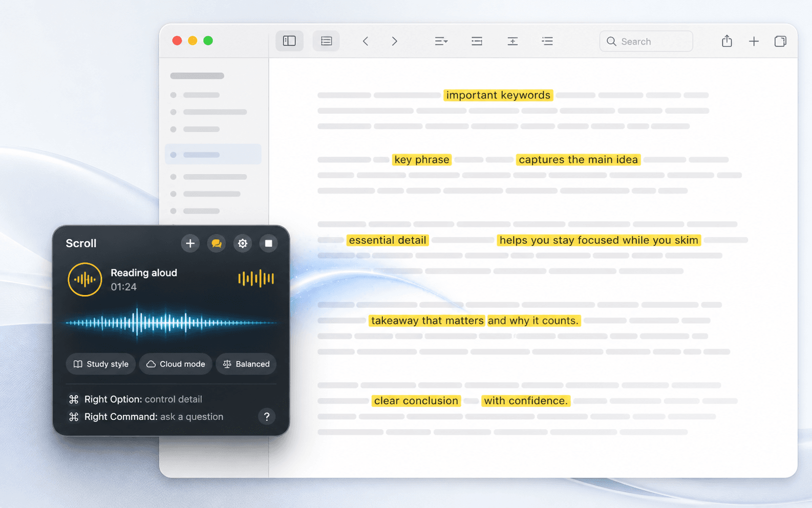Click highlight with confidence.
The image size is (812, 508).
526,401
